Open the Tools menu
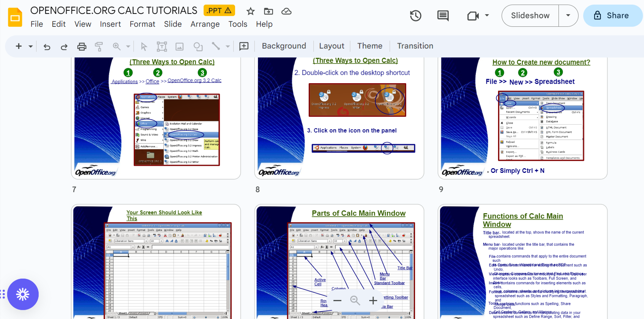 point(238,24)
